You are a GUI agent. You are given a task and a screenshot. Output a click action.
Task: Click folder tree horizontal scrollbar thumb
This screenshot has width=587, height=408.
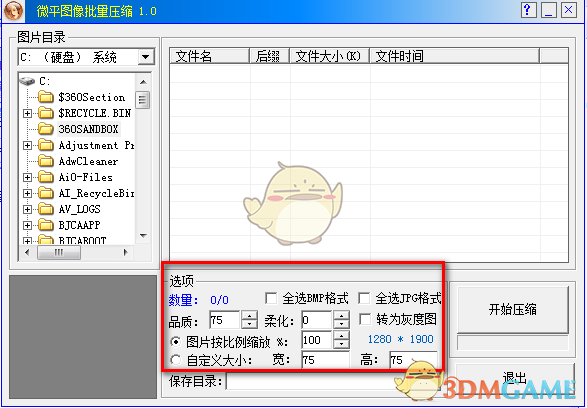coord(59,252)
